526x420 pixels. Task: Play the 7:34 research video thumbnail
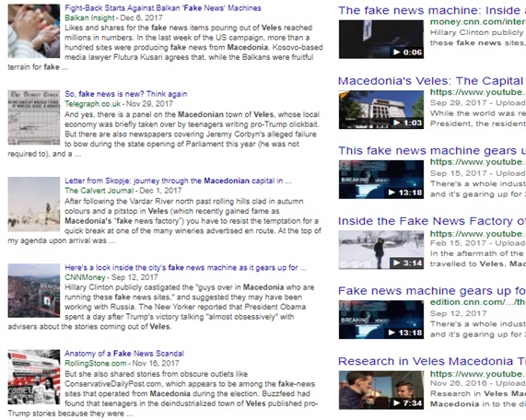click(x=381, y=391)
